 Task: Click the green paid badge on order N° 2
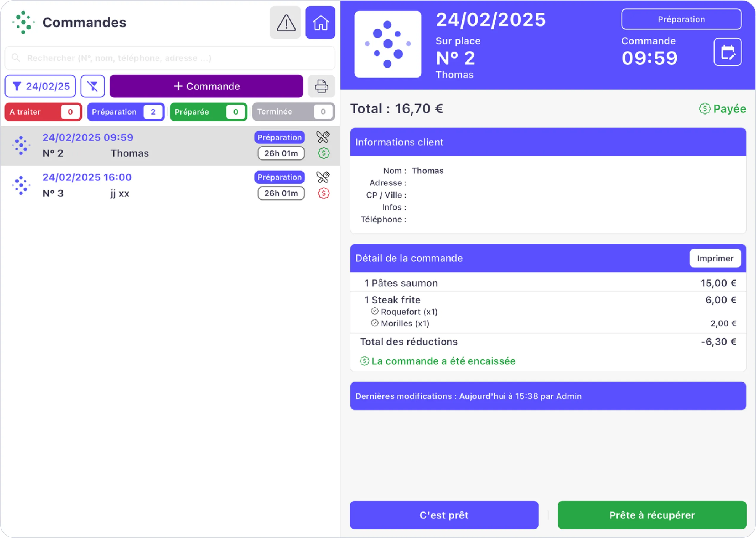coord(323,153)
